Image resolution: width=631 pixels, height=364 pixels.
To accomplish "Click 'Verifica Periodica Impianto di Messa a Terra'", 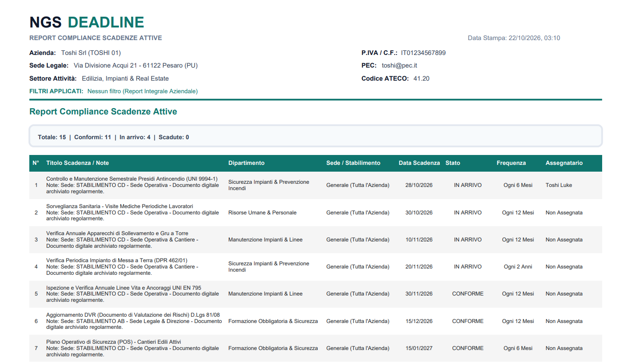I will 117,260.
